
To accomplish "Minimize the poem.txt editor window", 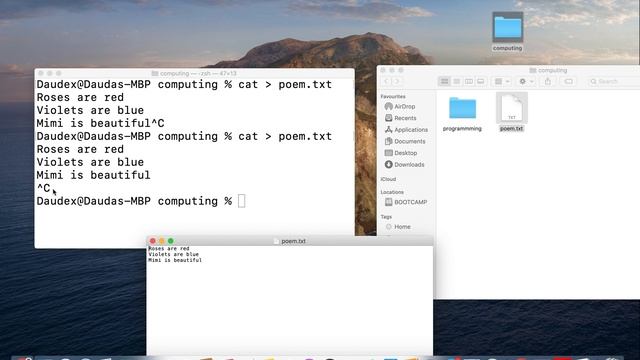I will click(x=162, y=241).
